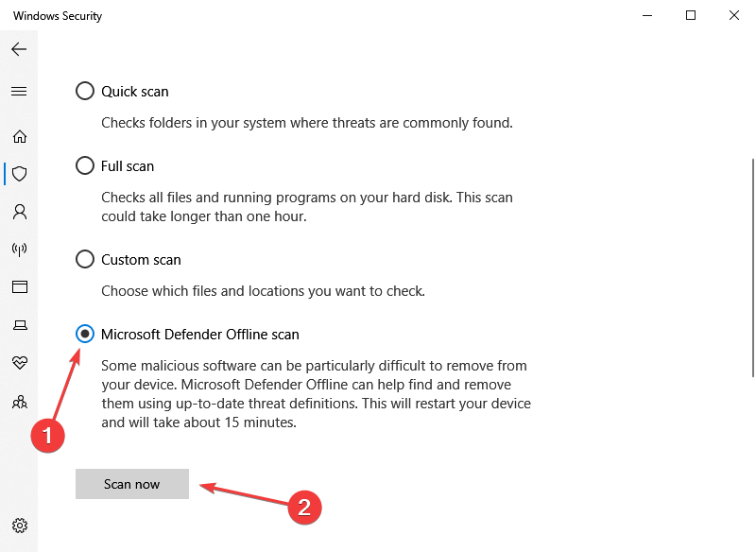Viewport: 756px width, 552px height.
Task: Select the Quick scan radio button
Action: click(x=85, y=92)
